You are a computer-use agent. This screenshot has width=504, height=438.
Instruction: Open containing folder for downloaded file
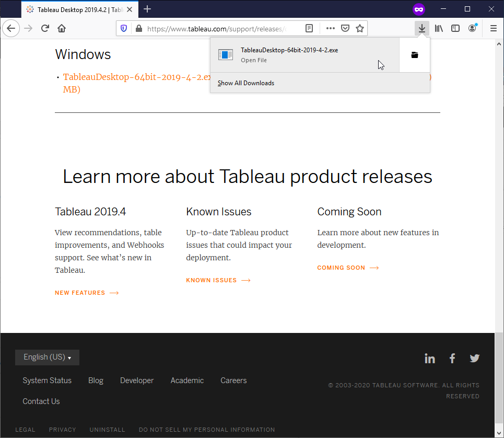(x=415, y=55)
